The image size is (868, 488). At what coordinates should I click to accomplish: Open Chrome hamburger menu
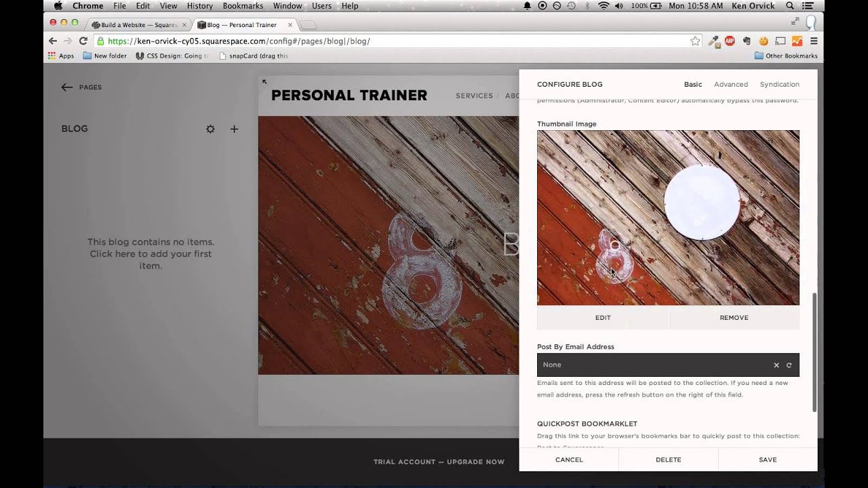point(814,41)
